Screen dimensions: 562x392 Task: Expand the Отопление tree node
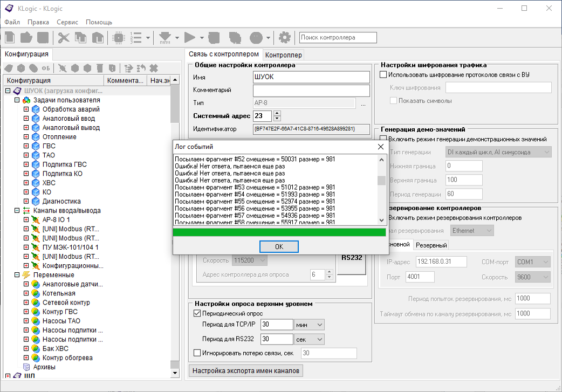[x=26, y=137]
